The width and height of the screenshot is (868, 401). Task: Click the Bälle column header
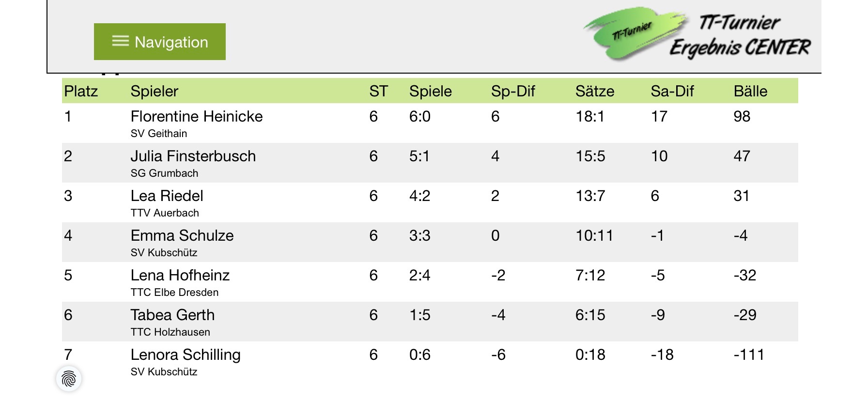tap(750, 91)
